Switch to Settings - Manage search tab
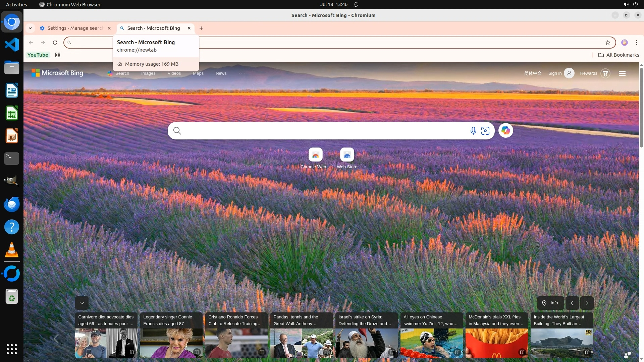The height and width of the screenshot is (362, 644). (74, 28)
